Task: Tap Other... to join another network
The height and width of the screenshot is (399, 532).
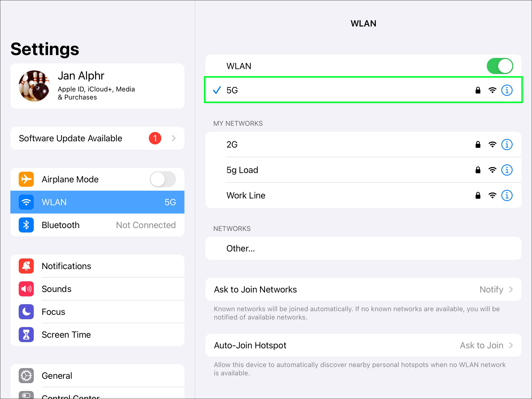Action: tap(241, 249)
